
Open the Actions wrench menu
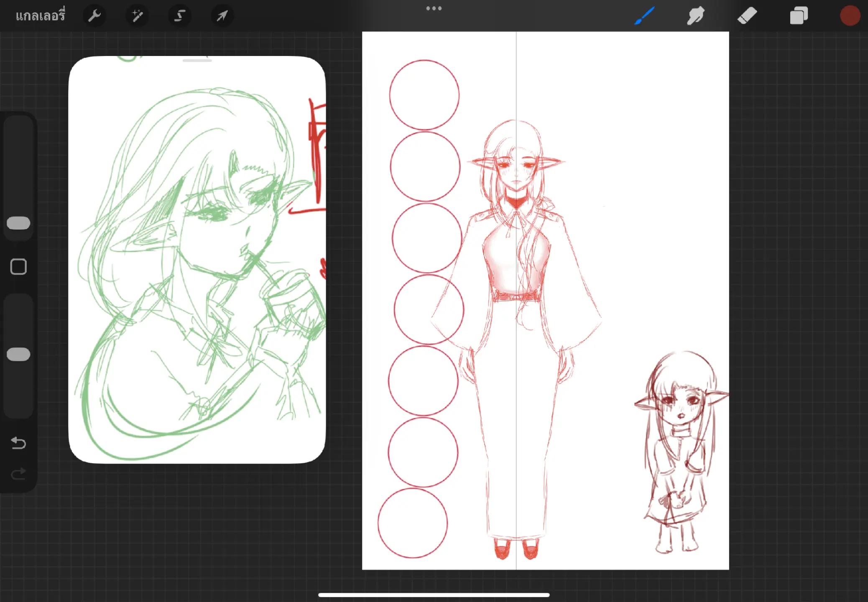coord(94,16)
